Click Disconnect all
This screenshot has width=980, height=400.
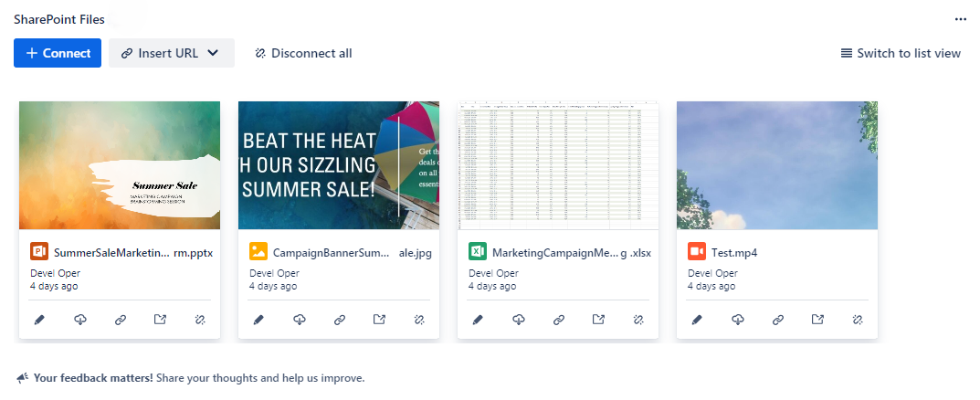tap(303, 53)
